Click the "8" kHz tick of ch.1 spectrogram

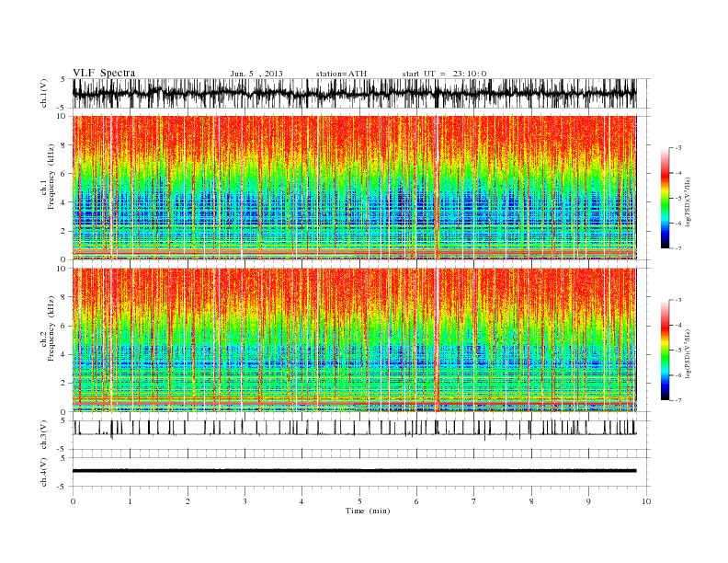click(63, 145)
